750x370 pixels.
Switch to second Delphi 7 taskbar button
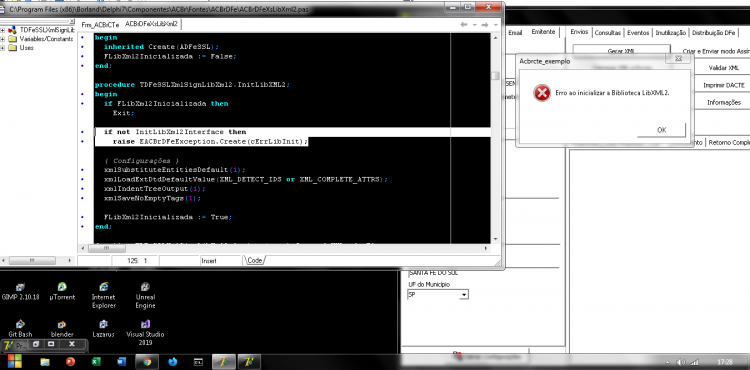[x=249, y=362]
